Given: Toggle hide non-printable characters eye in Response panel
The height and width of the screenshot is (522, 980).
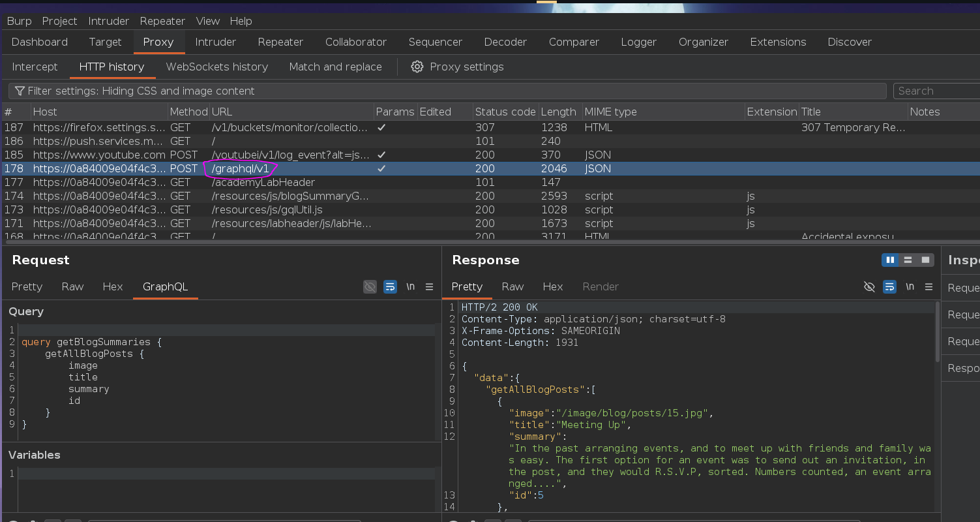Looking at the screenshot, I should pos(869,286).
